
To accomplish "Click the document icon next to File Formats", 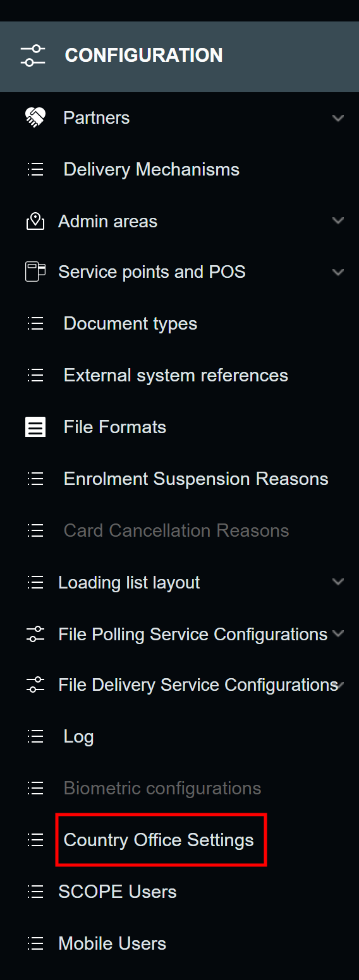I will point(35,427).
